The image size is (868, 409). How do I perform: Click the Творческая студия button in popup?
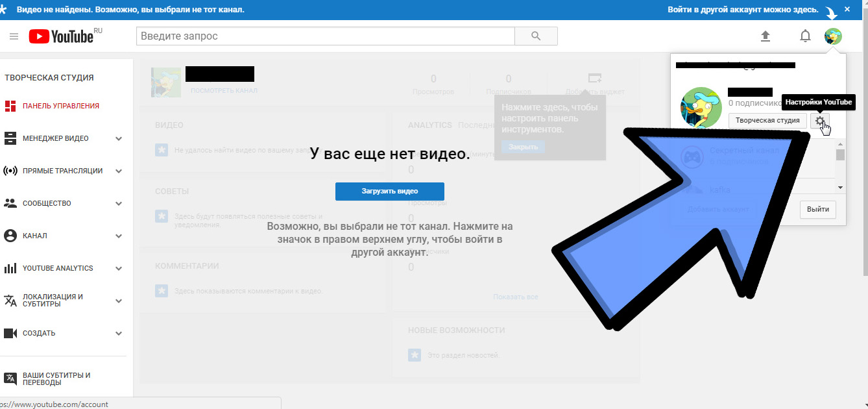coord(767,121)
